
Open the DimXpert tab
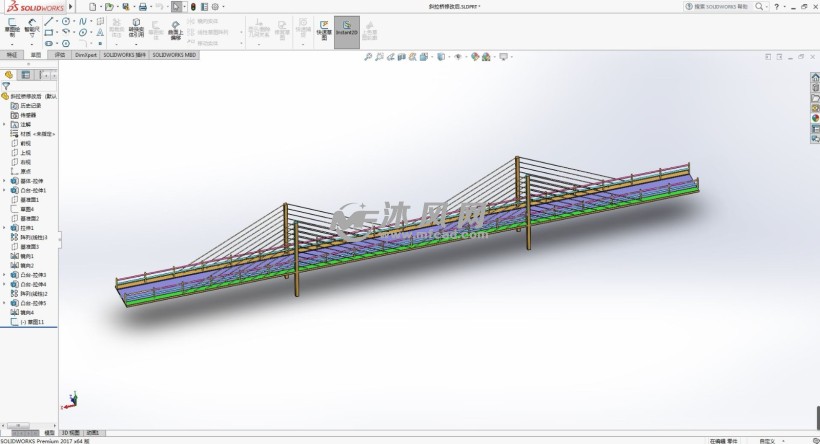point(85,54)
